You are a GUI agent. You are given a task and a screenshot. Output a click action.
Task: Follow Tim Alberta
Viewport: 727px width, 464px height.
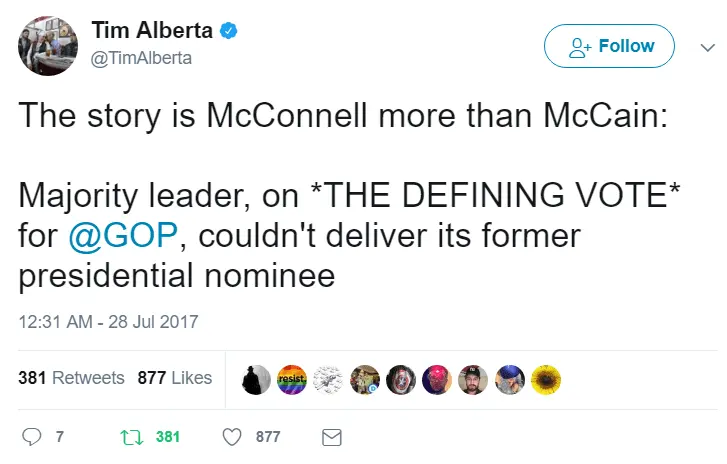coord(609,46)
